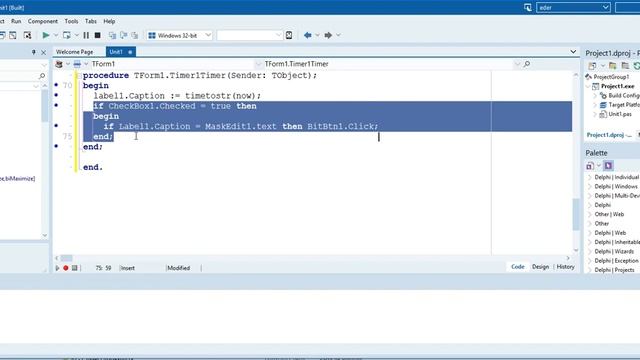Navigate back with the blue left arrow

point(308,36)
